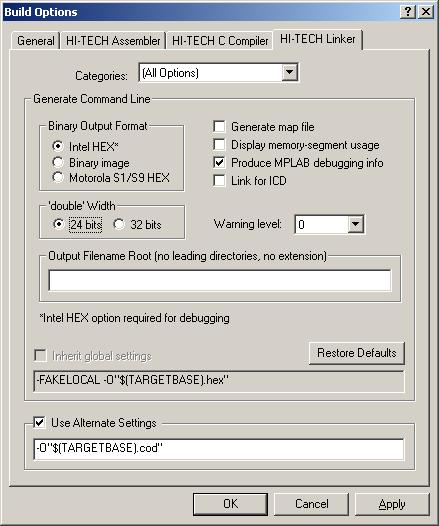
Task: Open the HI-TECH Assembler tab
Action: 113,41
